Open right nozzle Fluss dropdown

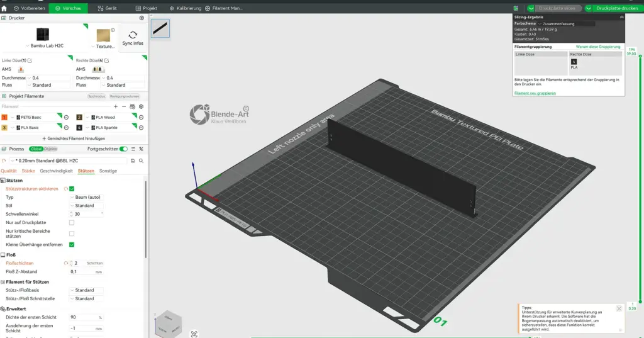[x=123, y=85]
